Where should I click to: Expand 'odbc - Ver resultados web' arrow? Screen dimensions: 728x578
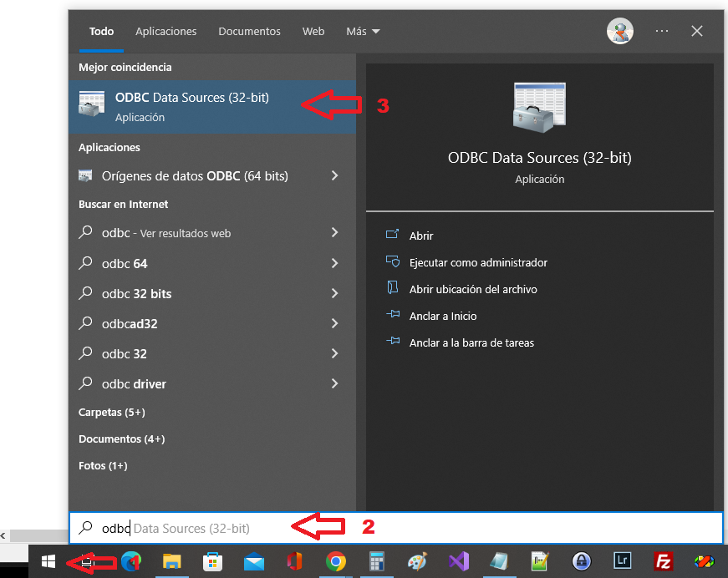(x=335, y=232)
